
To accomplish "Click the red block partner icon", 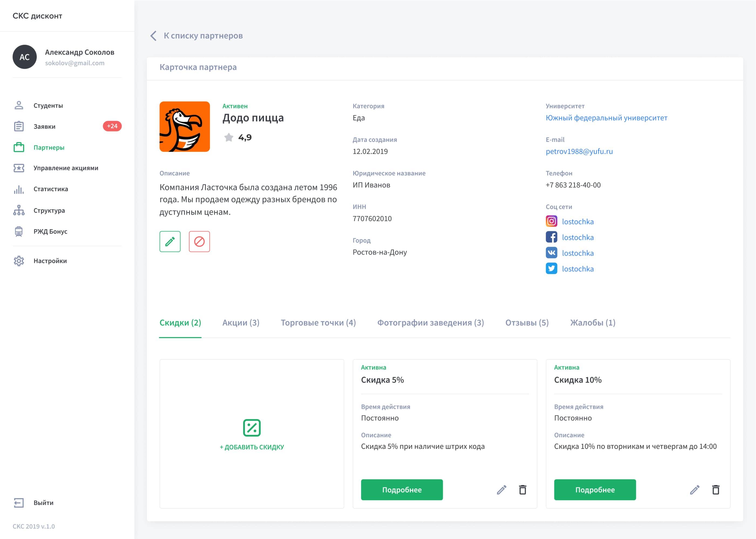I will coord(199,241).
